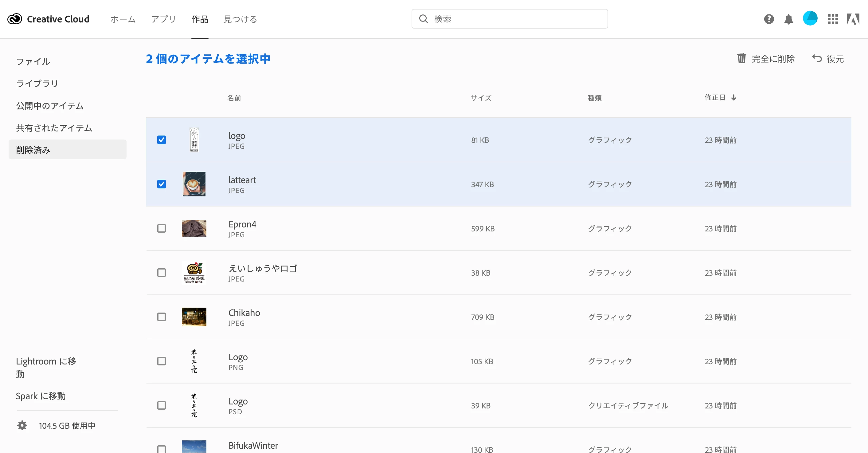
Task: Toggle sort by 修正日 arrow
Action: click(733, 97)
